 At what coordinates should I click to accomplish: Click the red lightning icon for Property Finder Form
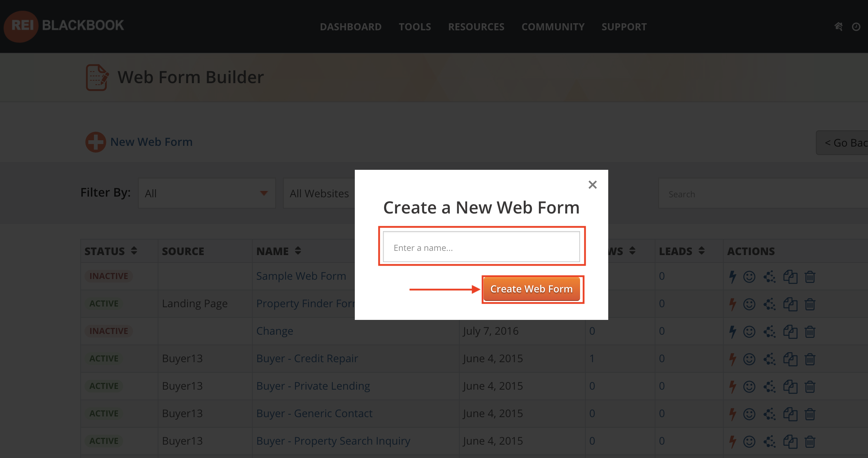[x=733, y=304]
